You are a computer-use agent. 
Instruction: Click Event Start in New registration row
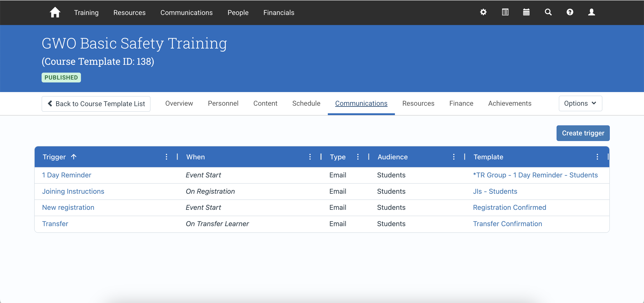click(203, 208)
